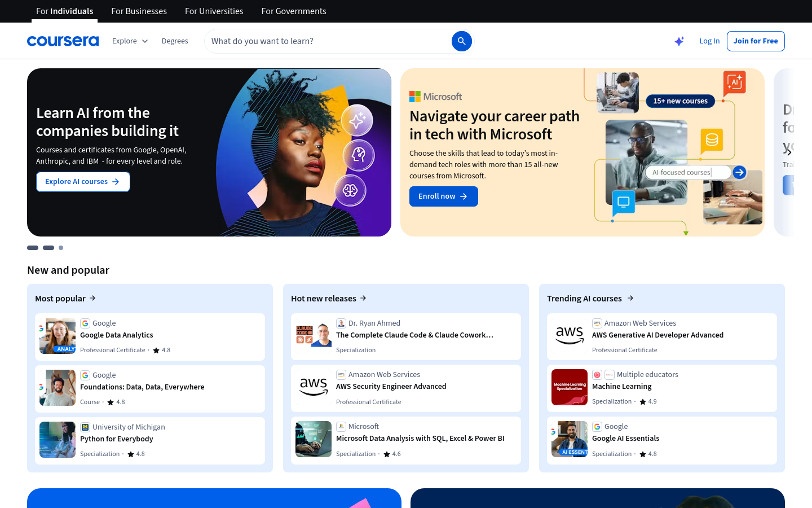
Task: Click the University of Michigan logo icon
Action: pyautogui.click(x=85, y=427)
